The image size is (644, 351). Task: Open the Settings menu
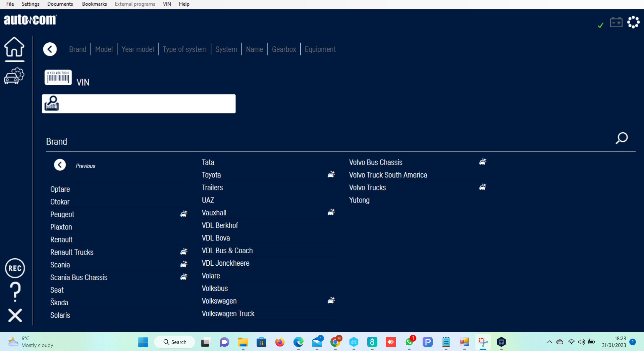[x=31, y=4]
